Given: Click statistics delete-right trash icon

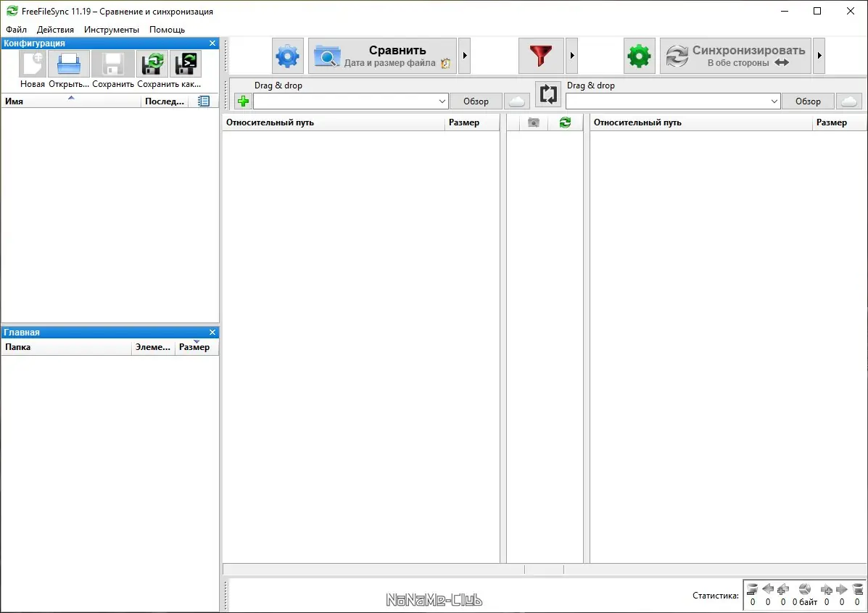Looking at the screenshot, I should [x=857, y=589].
